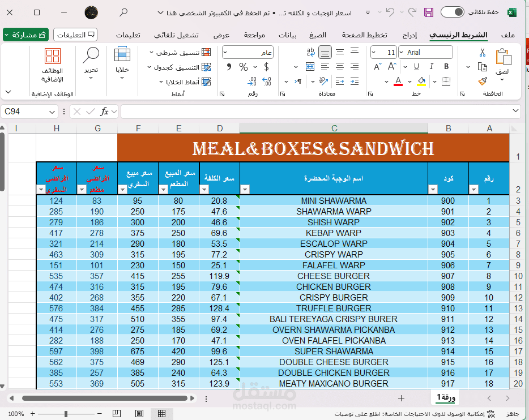Toggle the AutoSave switch
The height and width of the screenshot is (420, 529).
(453, 12)
